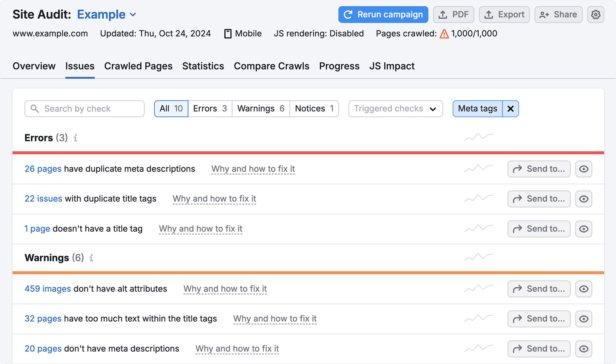The image size is (616, 364).
Task: Click the Warnings info icon
Action: click(91, 258)
